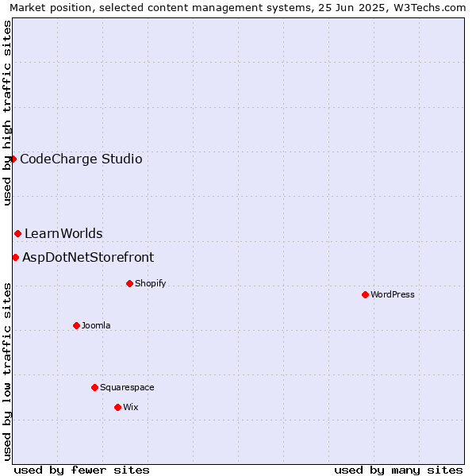The image size is (476, 476).
Task: Select the 'AspDotNetStorefront' label
Action: [88, 257]
